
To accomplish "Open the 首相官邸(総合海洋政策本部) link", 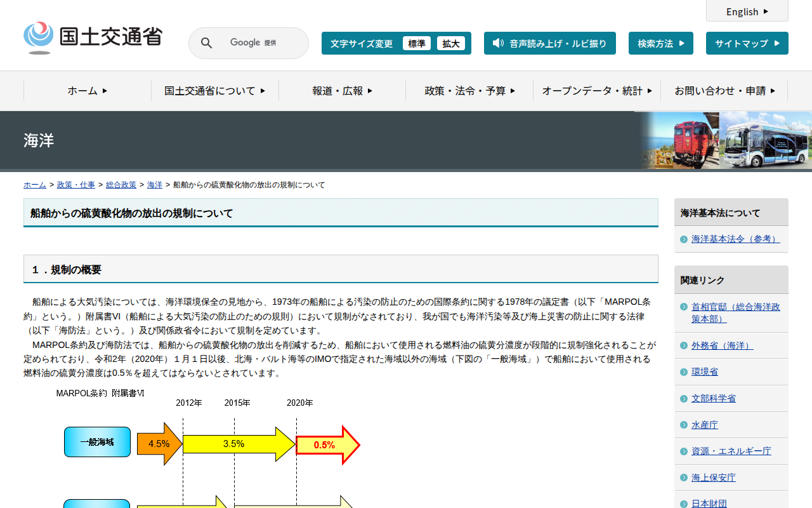I will [736, 312].
